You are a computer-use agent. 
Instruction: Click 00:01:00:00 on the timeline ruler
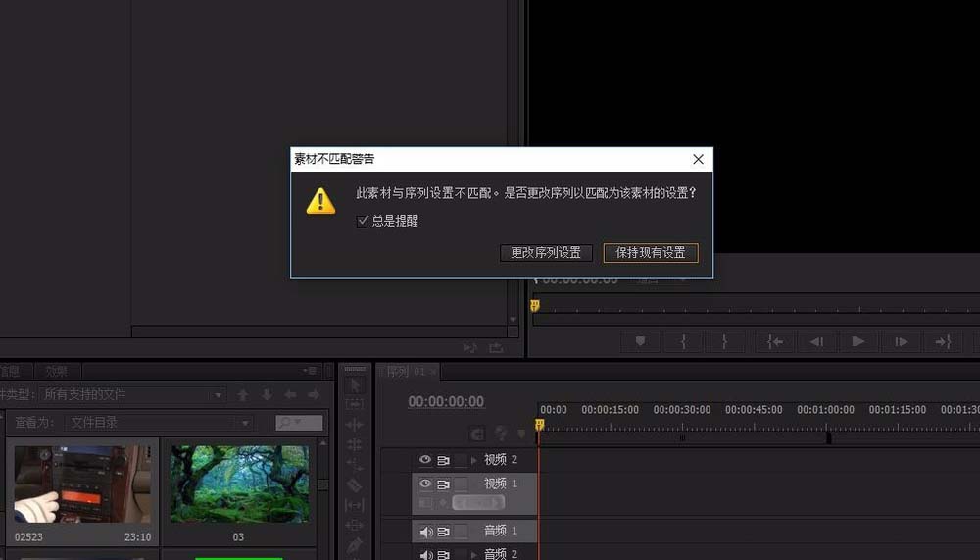click(x=825, y=410)
